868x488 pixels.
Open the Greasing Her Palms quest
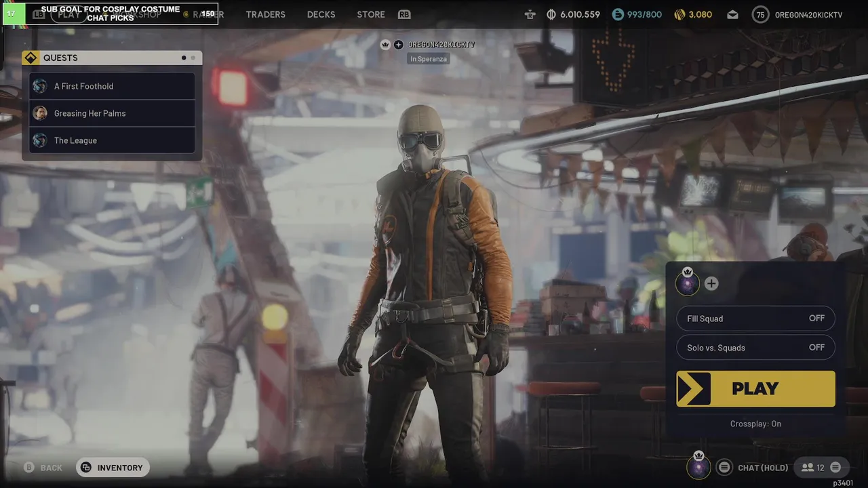tap(112, 113)
